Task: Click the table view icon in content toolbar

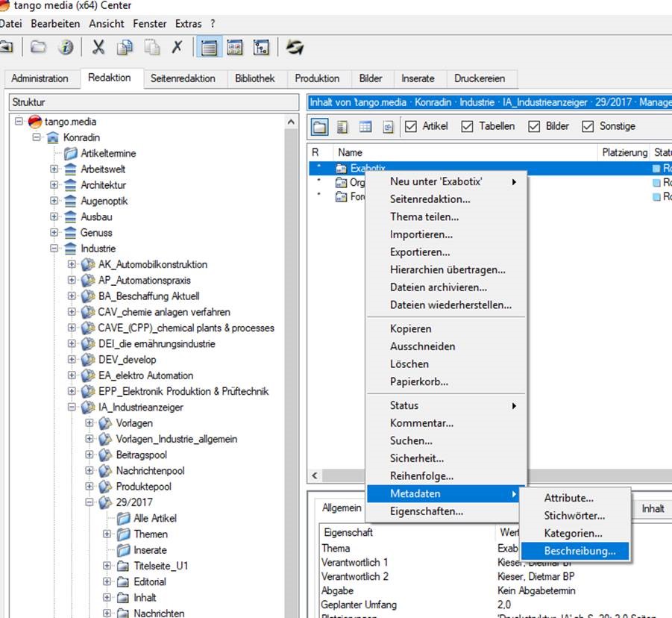Action: click(x=365, y=127)
